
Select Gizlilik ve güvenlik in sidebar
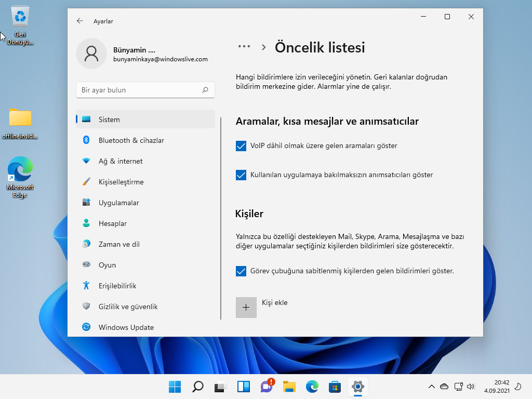click(127, 307)
